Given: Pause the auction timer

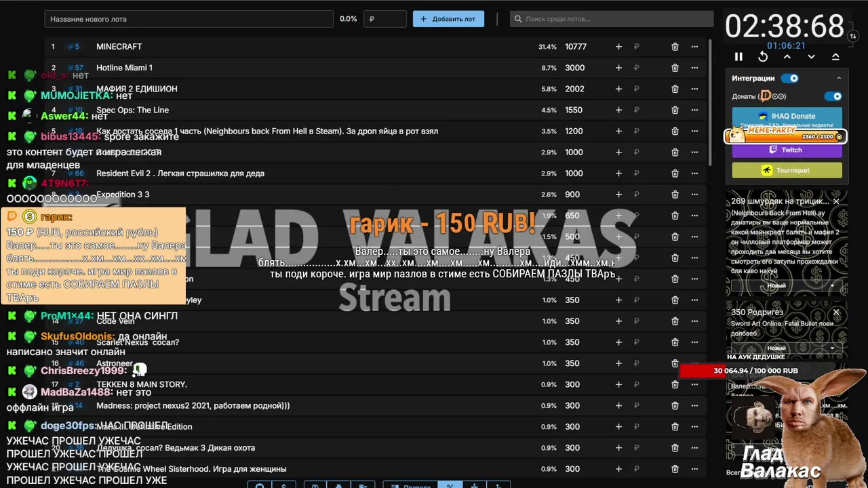Looking at the screenshot, I should point(738,57).
